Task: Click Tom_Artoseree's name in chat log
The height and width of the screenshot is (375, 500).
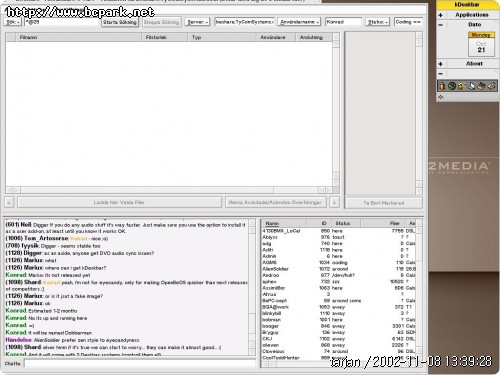Action: point(46,238)
